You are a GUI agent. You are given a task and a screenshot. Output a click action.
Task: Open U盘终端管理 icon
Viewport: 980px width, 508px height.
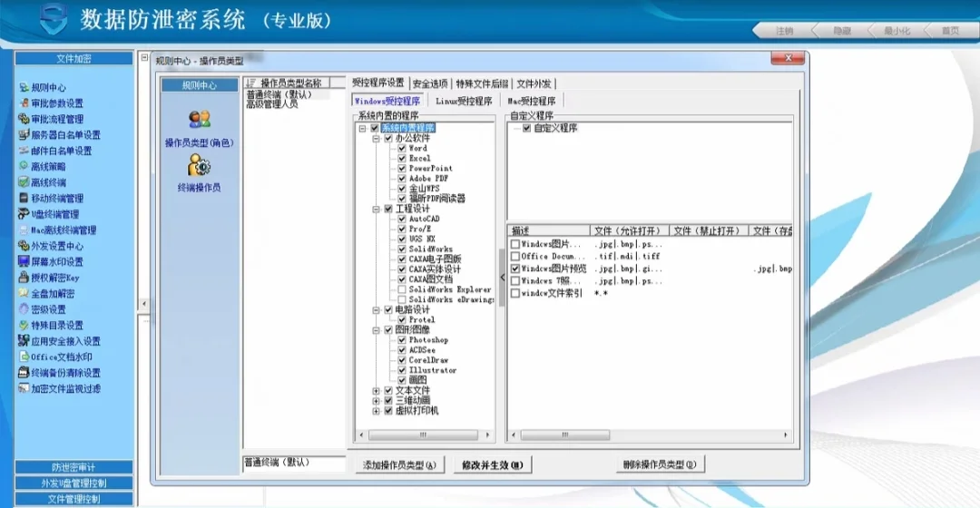(24, 214)
